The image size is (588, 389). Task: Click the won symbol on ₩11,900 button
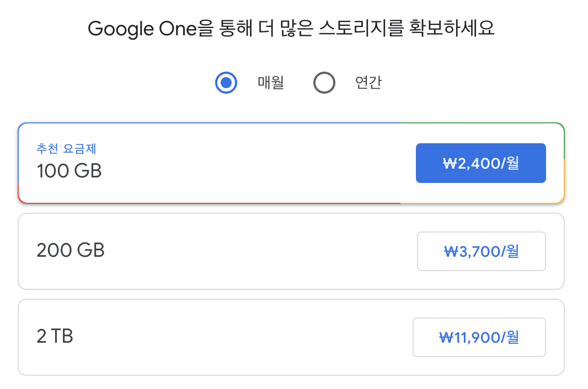pos(446,338)
